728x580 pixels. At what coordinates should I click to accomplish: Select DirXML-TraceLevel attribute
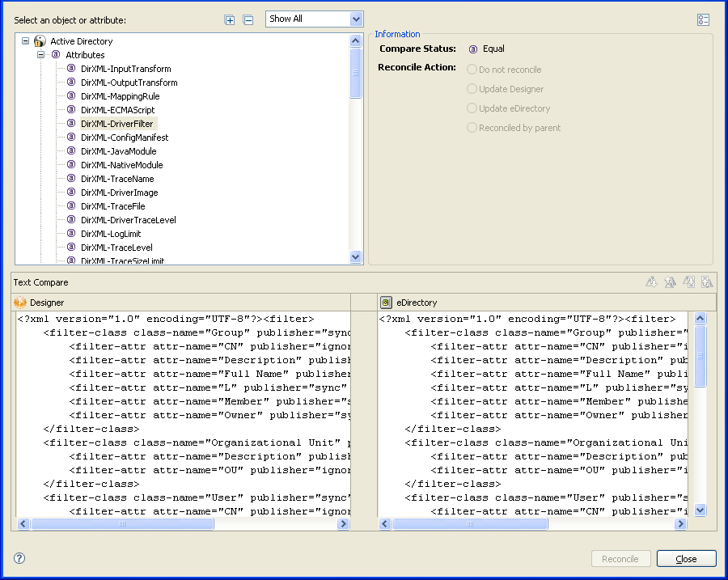(x=116, y=248)
